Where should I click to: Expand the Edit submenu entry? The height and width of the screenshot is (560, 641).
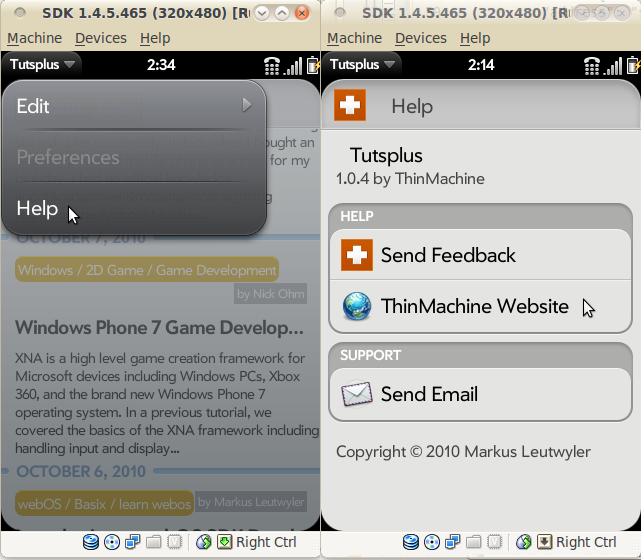coord(134,106)
